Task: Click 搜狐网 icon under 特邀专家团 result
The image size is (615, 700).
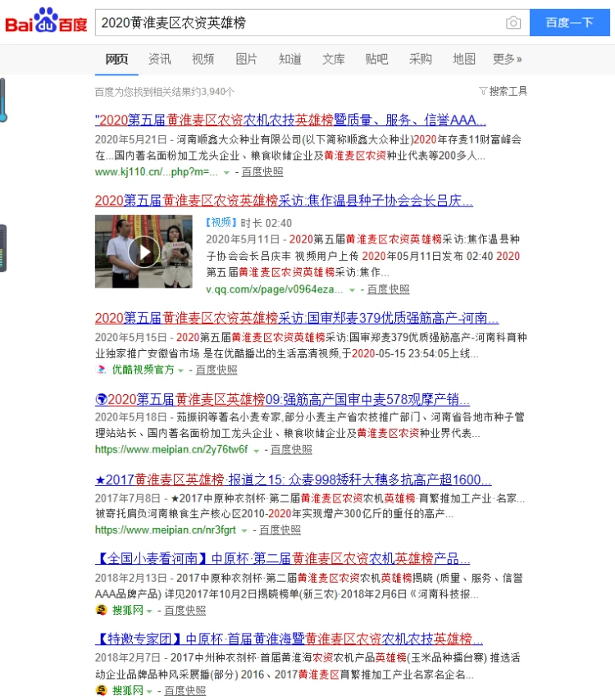Action: pos(102,690)
